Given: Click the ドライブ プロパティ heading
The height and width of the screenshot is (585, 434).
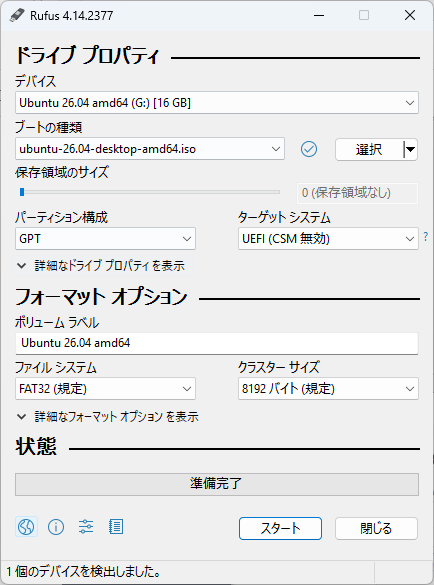Looking at the screenshot, I should pos(88,56).
